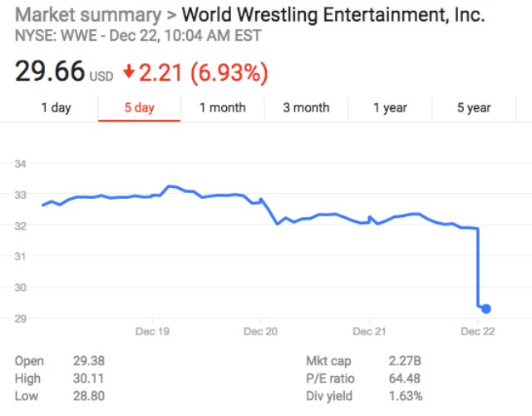Select Dec 21 on the chart axis

tap(369, 331)
